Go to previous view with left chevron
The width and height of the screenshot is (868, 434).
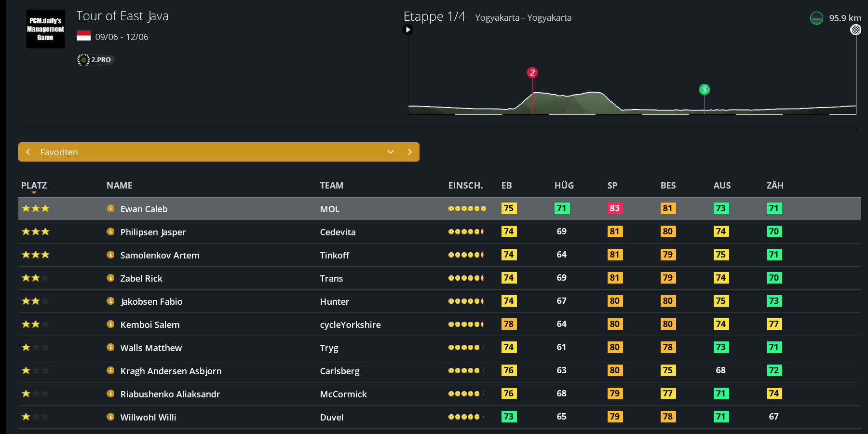click(x=28, y=152)
